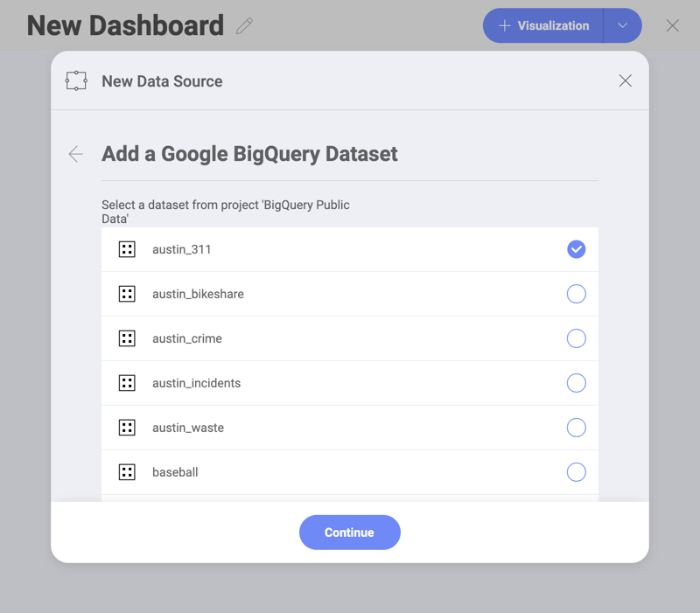
Task: Expand the Visualization button dropdown arrow
Action: (623, 26)
